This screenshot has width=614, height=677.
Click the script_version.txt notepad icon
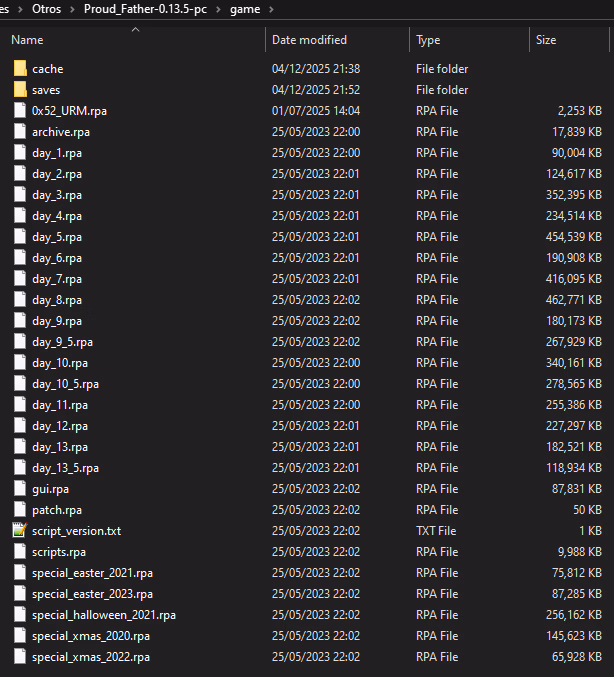coord(20,531)
